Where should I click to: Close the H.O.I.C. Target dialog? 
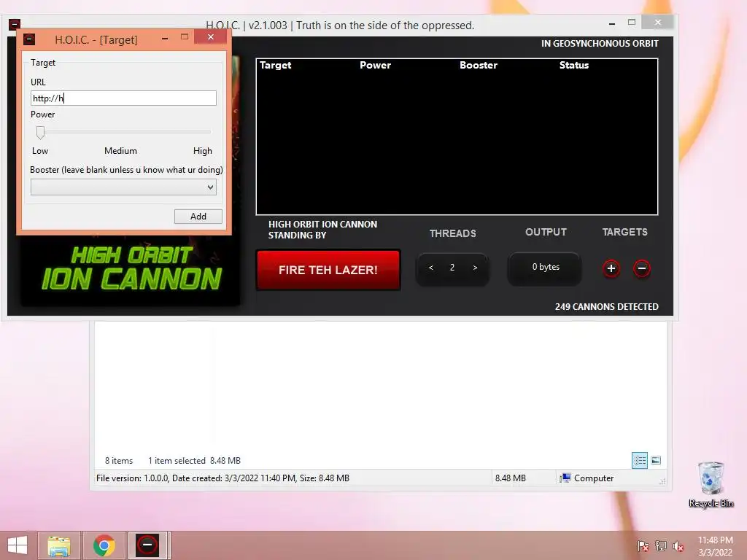pyautogui.click(x=211, y=37)
